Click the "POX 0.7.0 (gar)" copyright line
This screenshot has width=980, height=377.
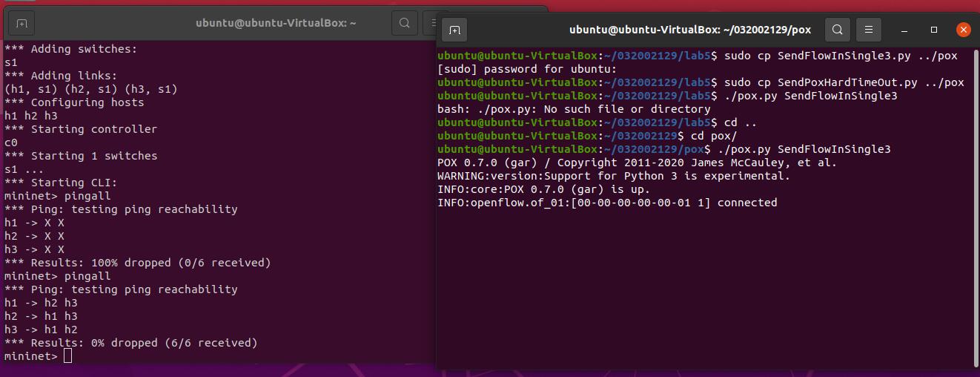(637, 163)
